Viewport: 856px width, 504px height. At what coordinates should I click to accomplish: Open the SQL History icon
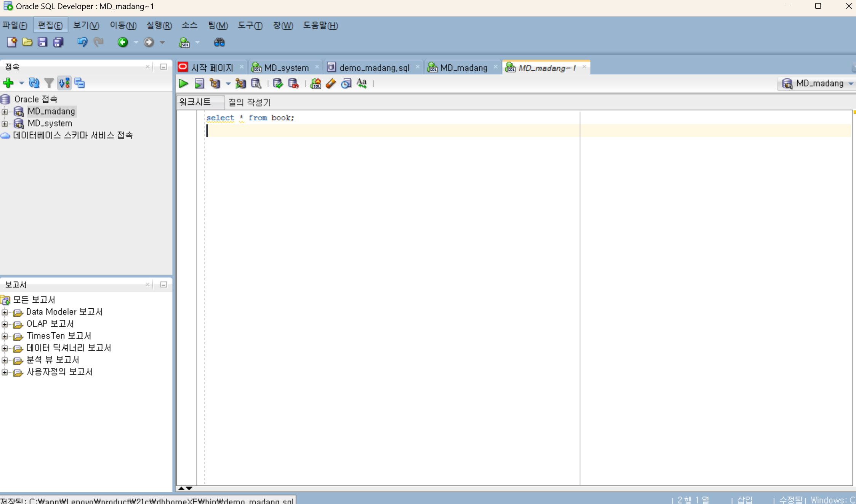[x=346, y=83]
